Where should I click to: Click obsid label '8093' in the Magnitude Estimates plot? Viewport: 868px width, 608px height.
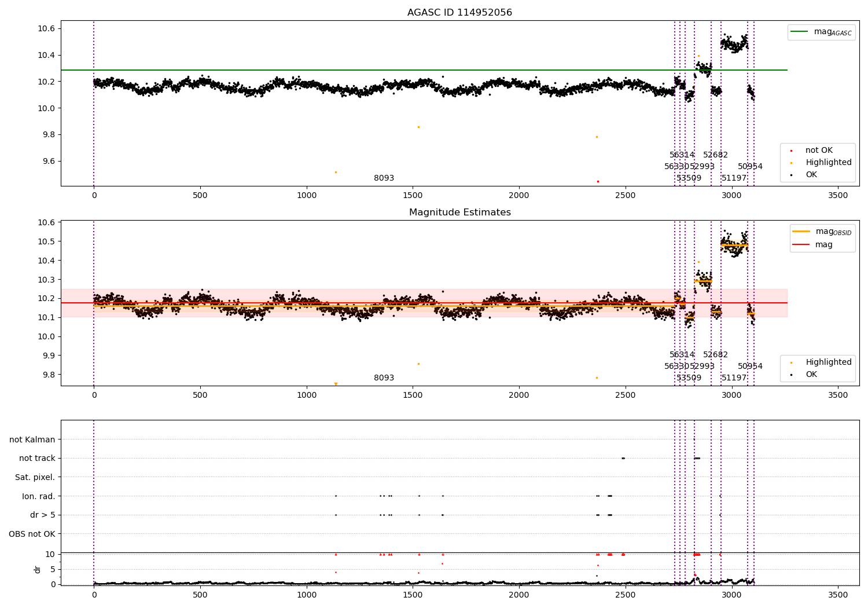[384, 378]
